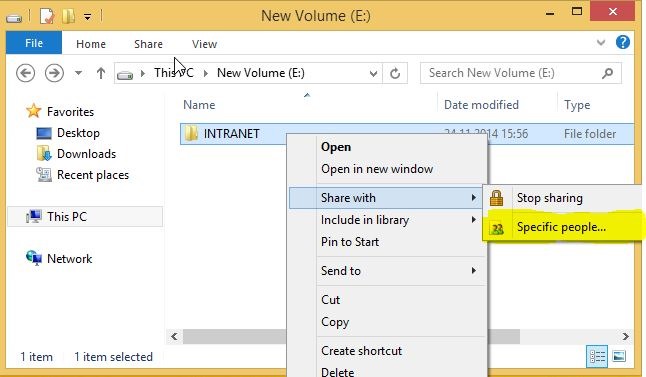Switch to the Share ribbon tab
This screenshot has height=377, width=646.
(148, 44)
